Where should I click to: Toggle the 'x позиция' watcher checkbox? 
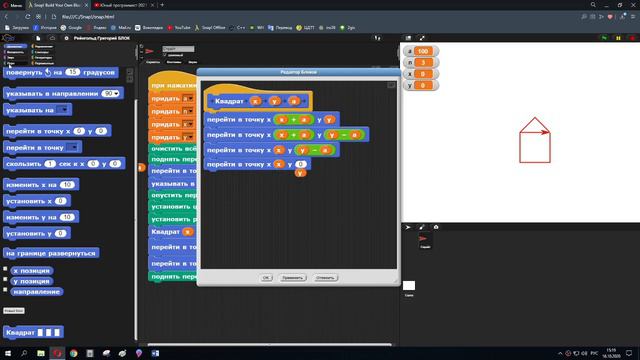tap(5, 269)
